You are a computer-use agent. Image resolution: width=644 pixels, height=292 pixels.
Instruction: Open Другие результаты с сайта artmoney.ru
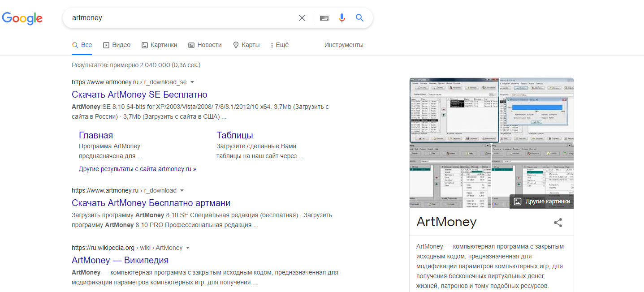(x=137, y=169)
